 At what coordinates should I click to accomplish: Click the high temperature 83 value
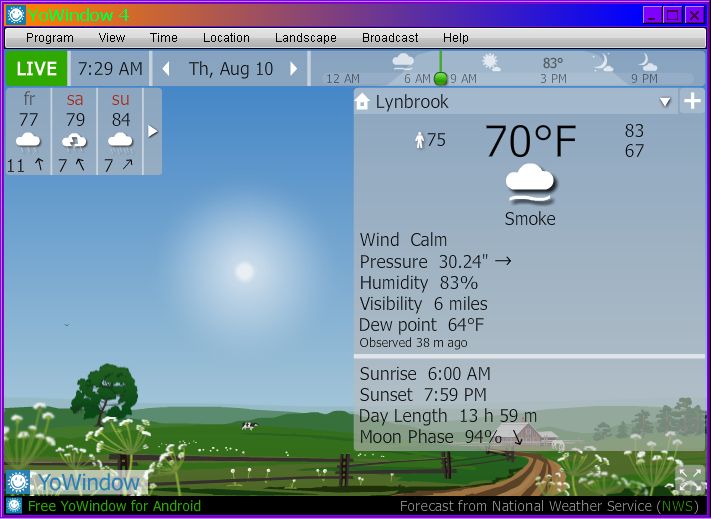coord(634,131)
